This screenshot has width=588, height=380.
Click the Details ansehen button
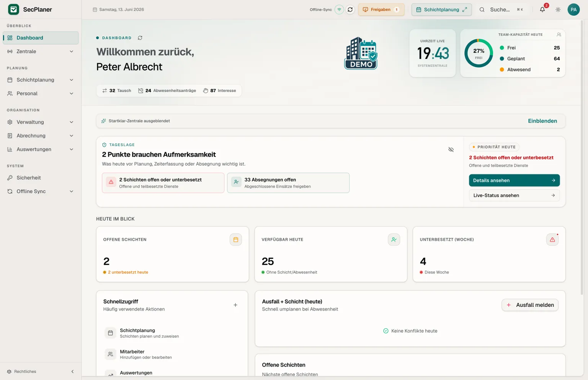click(514, 180)
